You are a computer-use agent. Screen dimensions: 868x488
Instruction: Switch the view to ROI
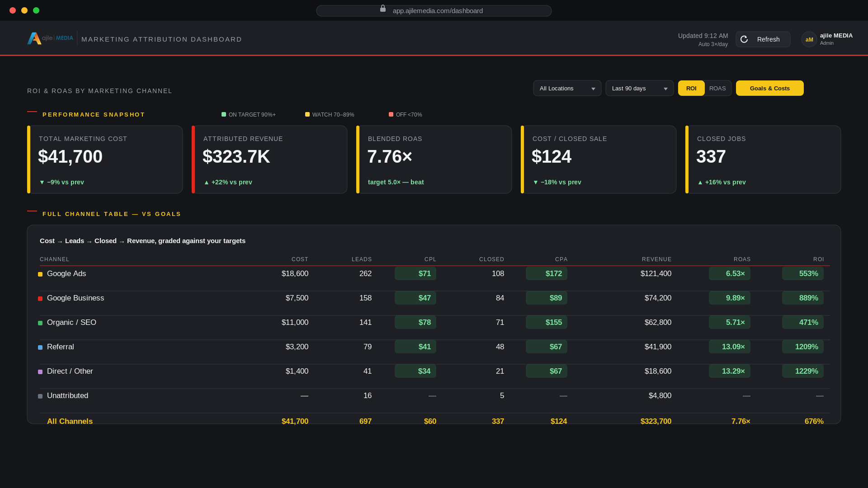[691, 88]
